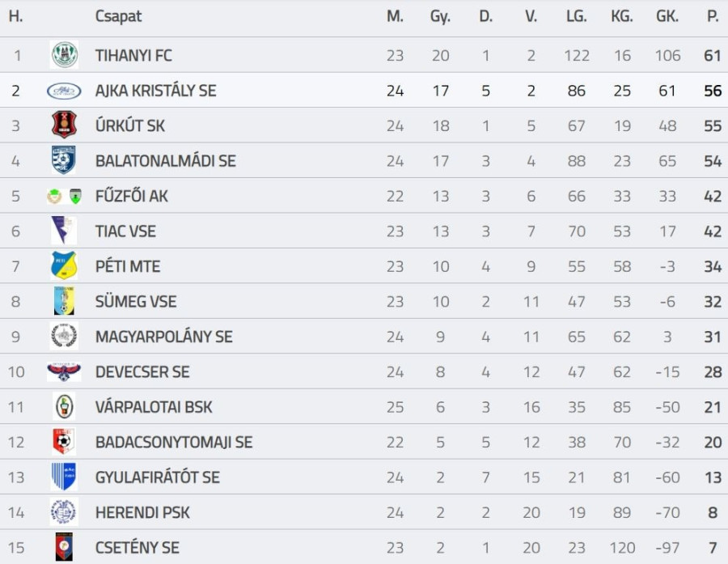This screenshot has height=564, width=728.
Task: Click the Ajka Kristály SE logo
Action: pyautogui.click(x=64, y=91)
